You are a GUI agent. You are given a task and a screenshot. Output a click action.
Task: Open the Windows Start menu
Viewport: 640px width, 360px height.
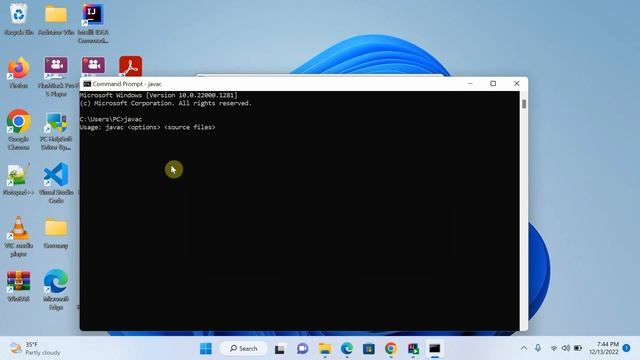[x=206, y=349]
